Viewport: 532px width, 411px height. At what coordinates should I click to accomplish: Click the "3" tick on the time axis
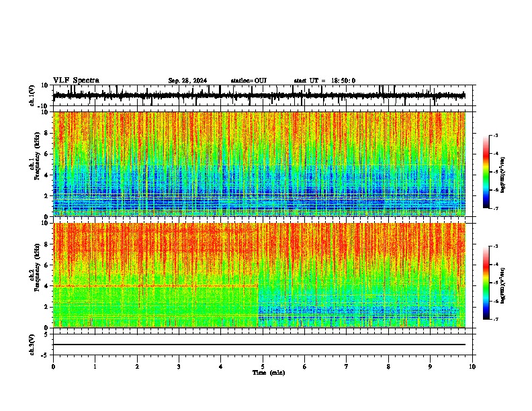point(179,367)
